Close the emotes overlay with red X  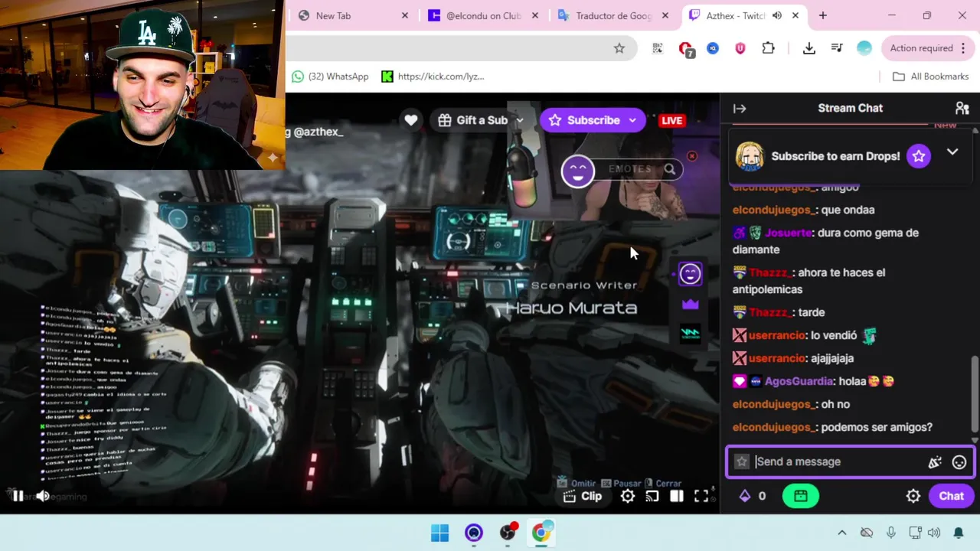coord(692,156)
